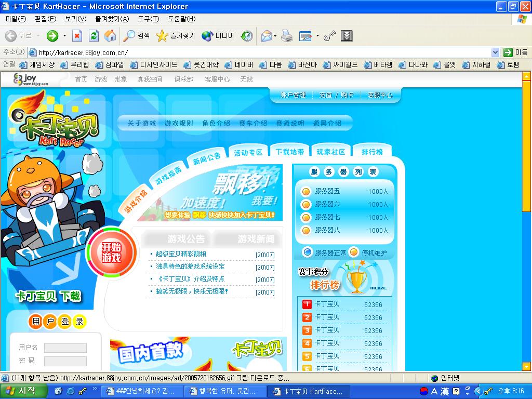Click the Refresh icon in the toolbar

(94, 36)
